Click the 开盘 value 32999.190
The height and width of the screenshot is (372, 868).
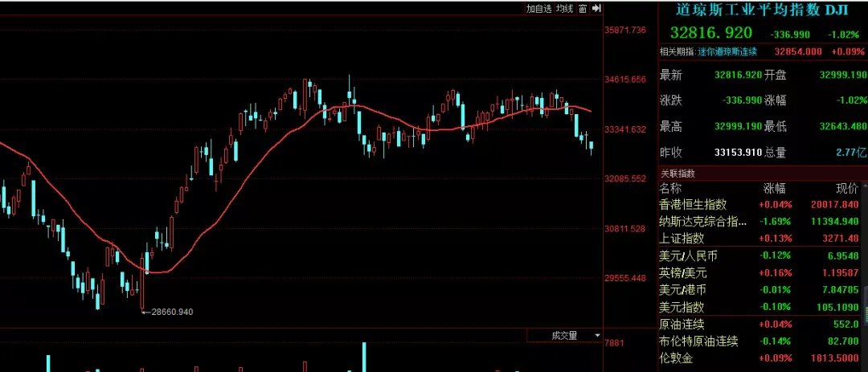(844, 75)
